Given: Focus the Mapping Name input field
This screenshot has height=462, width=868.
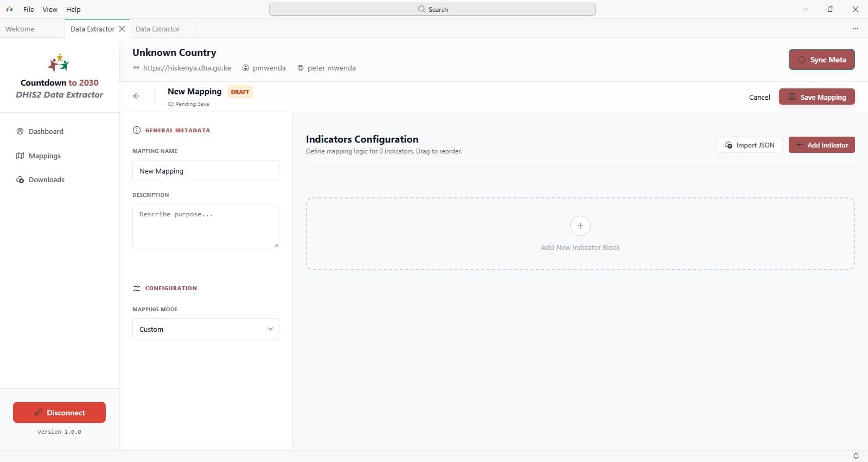Looking at the screenshot, I should 206,170.
